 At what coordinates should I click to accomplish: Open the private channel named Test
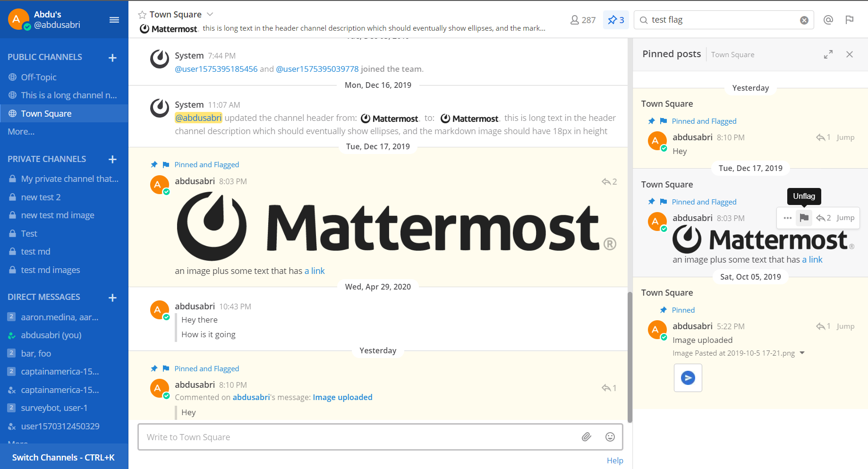[x=64, y=233]
